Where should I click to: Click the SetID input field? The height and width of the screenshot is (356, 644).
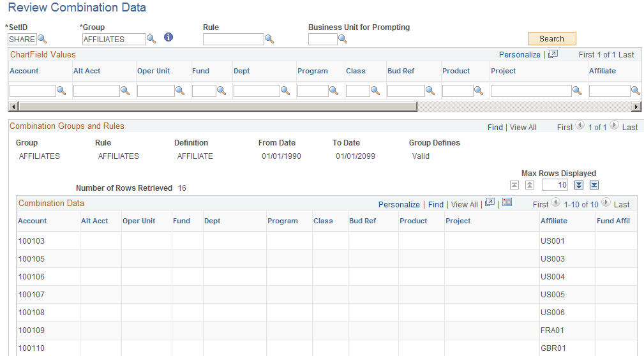tap(22, 39)
